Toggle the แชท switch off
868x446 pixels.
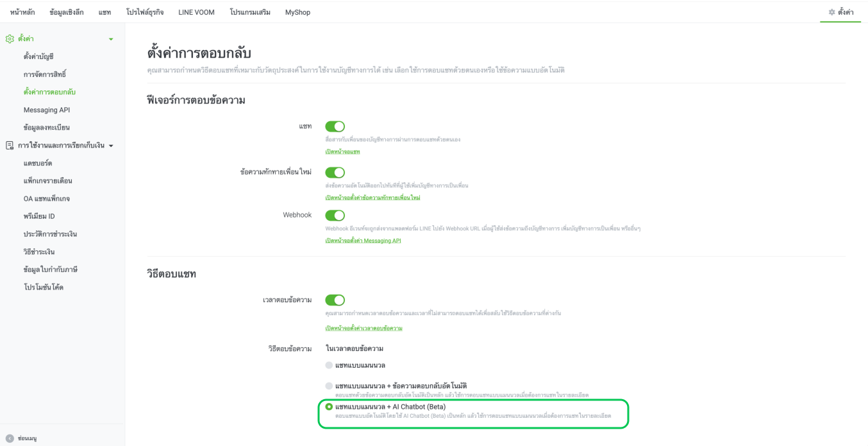pyautogui.click(x=335, y=126)
